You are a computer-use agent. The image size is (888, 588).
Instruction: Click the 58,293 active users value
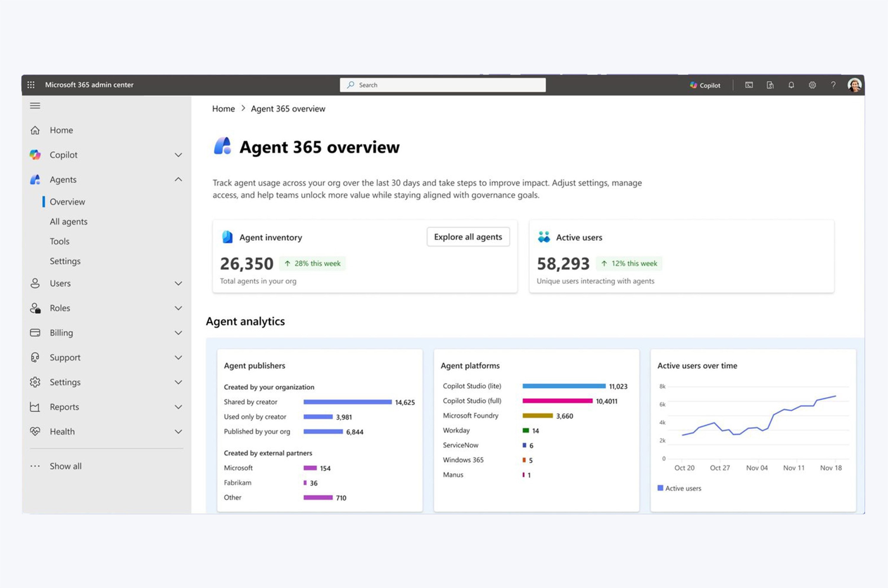click(563, 263)
